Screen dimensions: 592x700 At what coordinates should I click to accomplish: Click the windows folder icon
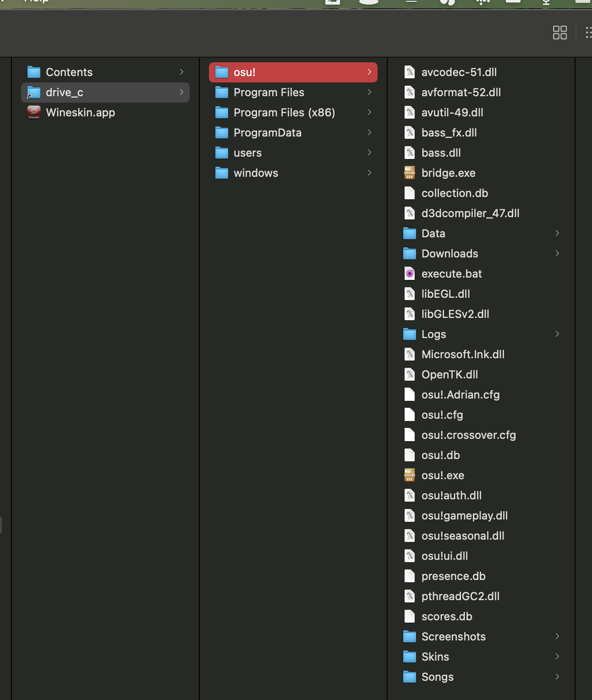pyautogui.click(x=222, y=173)
